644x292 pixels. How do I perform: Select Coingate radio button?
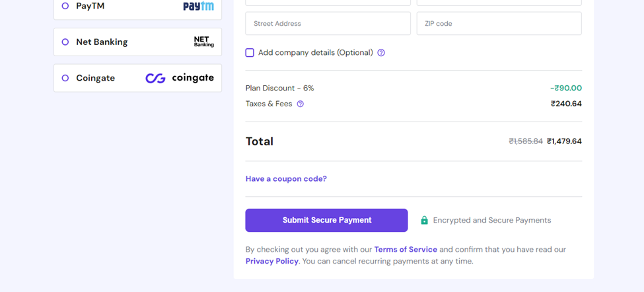click(x=65, y=78)
